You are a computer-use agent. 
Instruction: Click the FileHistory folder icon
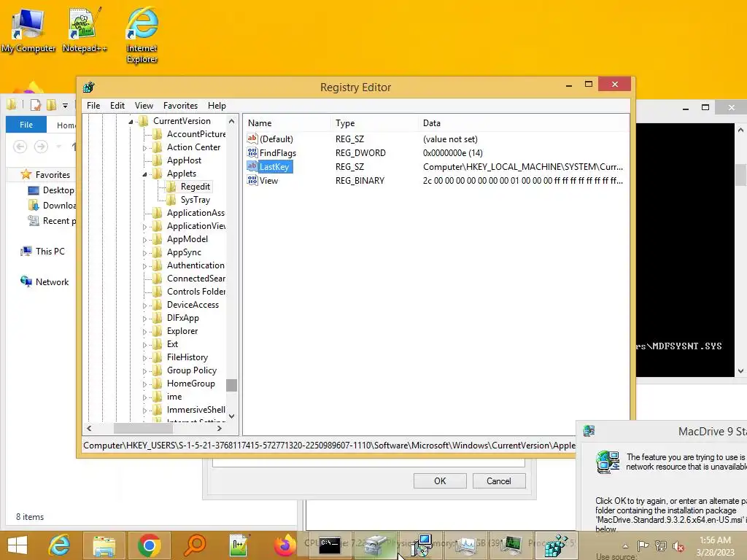158,357
